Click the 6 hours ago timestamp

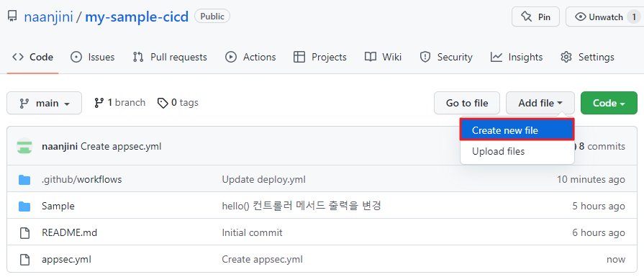[599, 232]
